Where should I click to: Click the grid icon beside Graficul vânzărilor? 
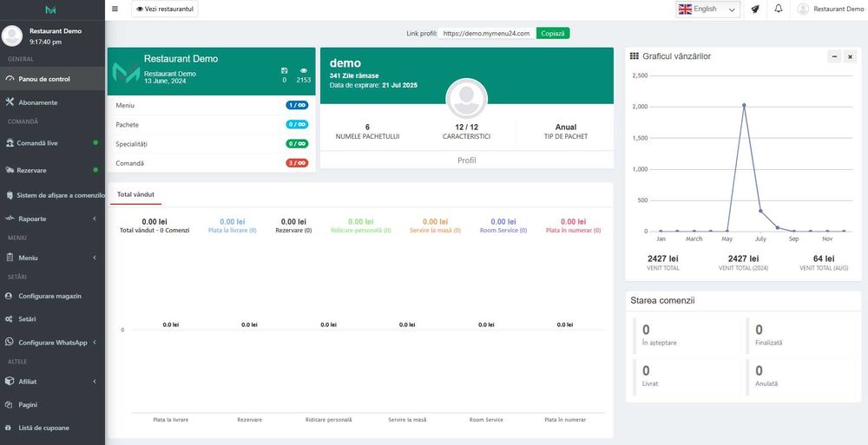click(x=635, y=56)
